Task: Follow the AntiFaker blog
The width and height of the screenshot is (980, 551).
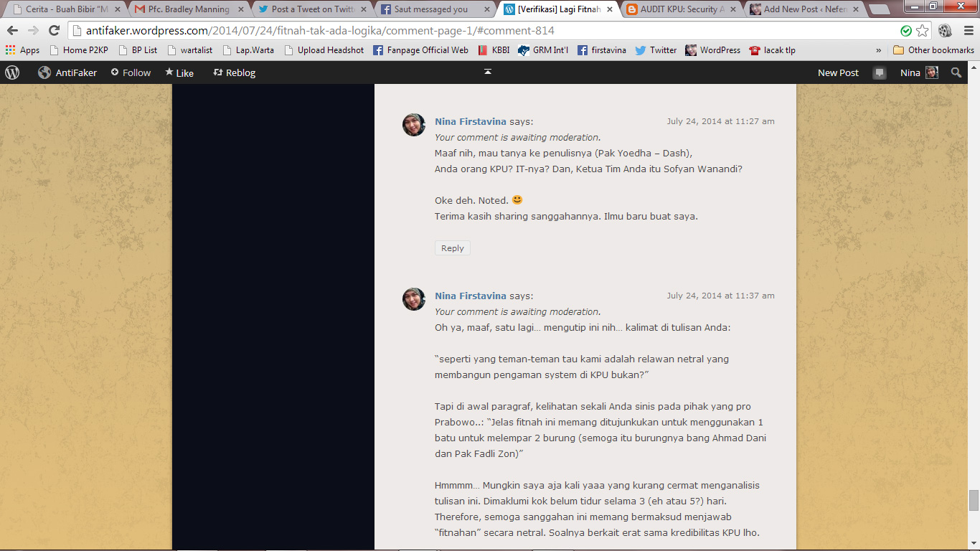Action: [x=131, y=72]
